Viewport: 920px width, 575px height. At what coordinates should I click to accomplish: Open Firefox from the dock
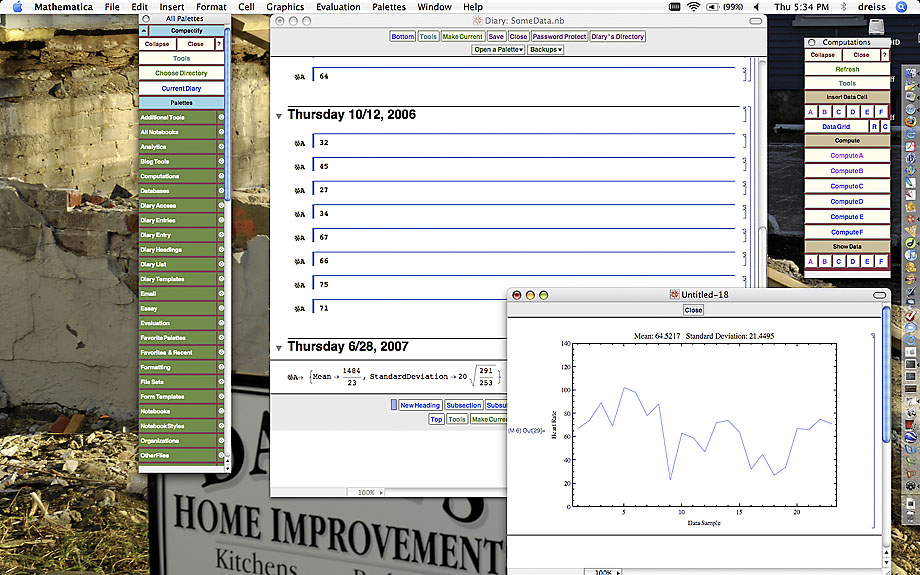click(910, 123)
